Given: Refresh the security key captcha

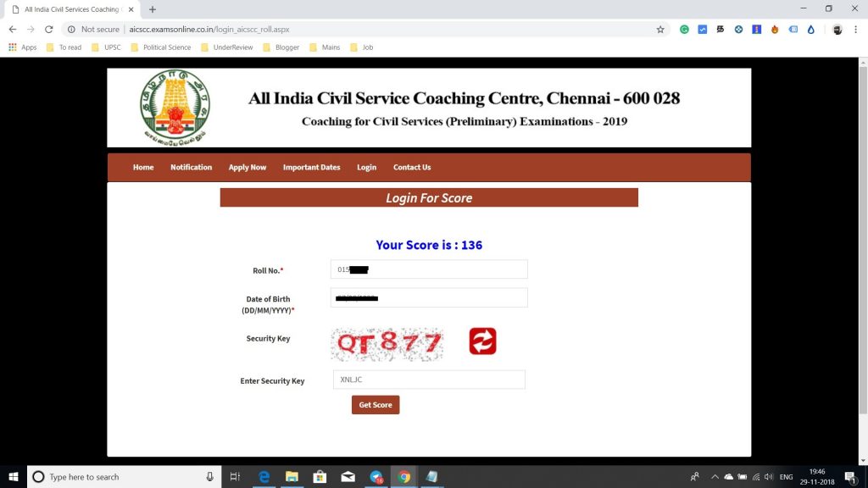Looking at the screenshot, I should click(481, 341).
